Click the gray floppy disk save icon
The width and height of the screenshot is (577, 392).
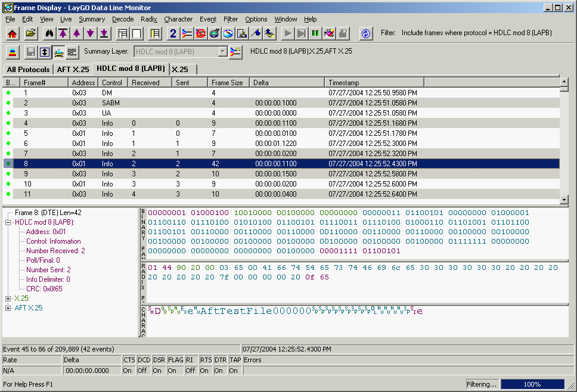tap(31, 52)
